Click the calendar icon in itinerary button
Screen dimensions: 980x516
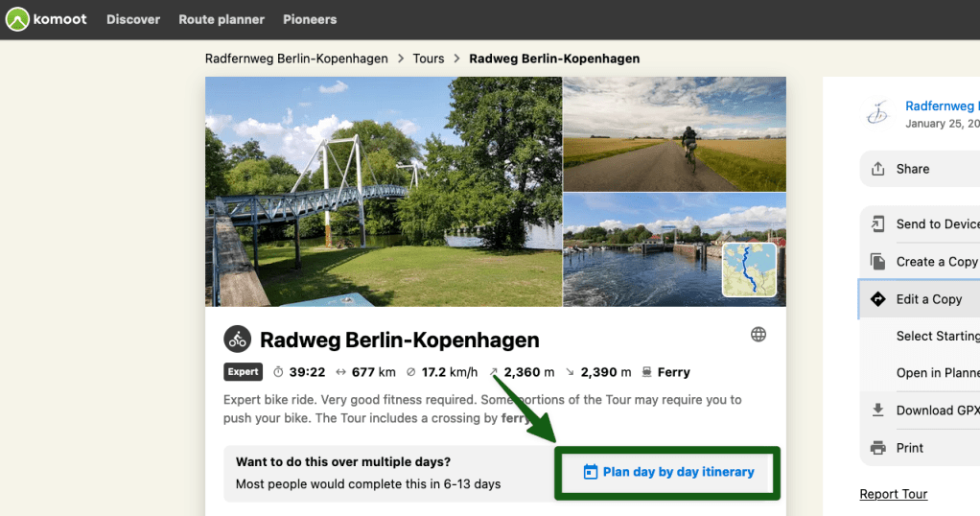pyautogui.click(x=591, y=472)
